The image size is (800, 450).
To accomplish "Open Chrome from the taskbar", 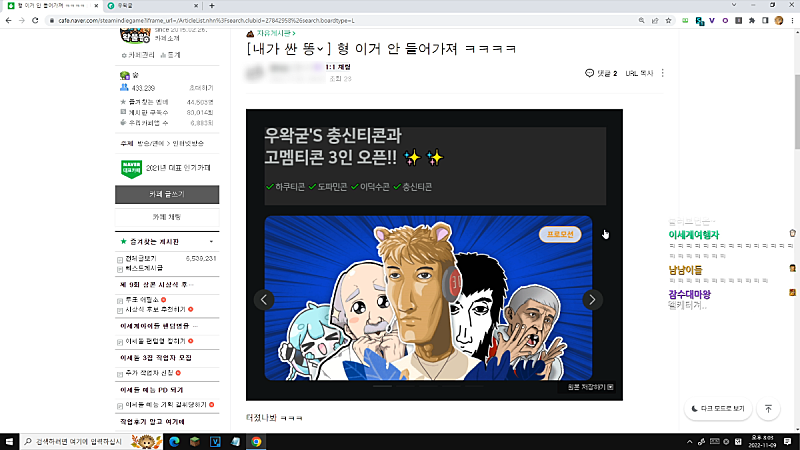I will coord(256,441).
